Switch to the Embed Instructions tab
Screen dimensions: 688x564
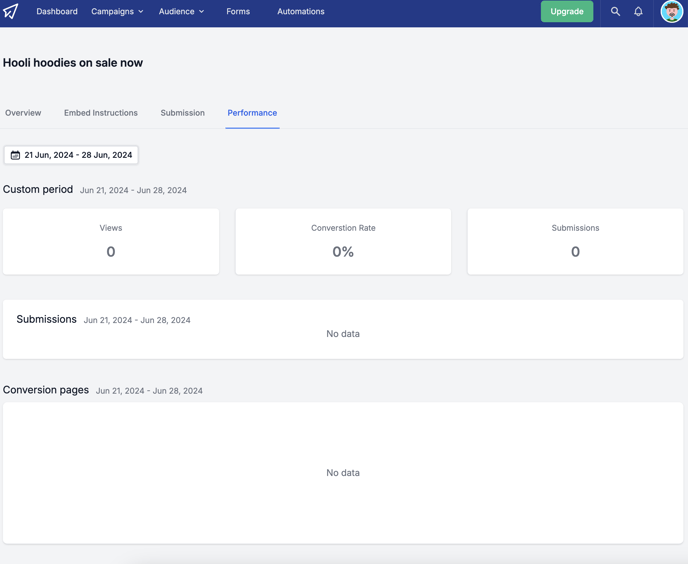click(x=101, y=113)
